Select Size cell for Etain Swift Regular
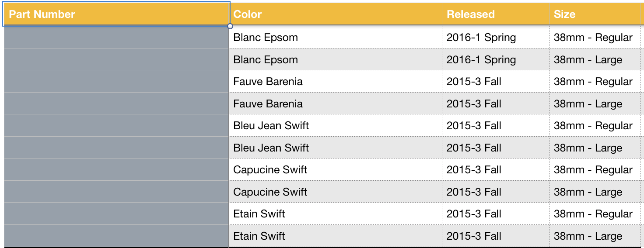The height and width of the screenshot is (248, 644). point(595,214)
